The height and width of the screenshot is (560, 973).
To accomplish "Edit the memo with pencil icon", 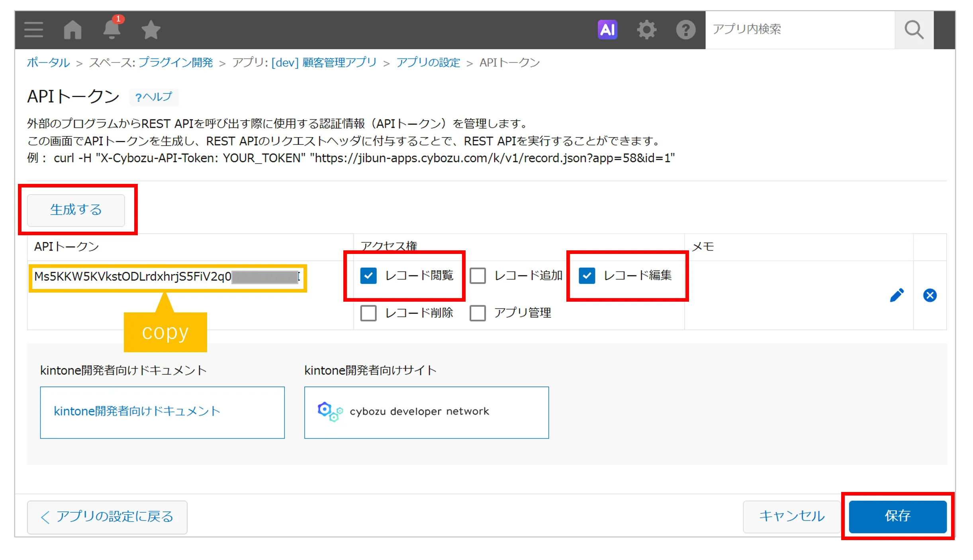I will pyautogui.click(x=897, y=295).
